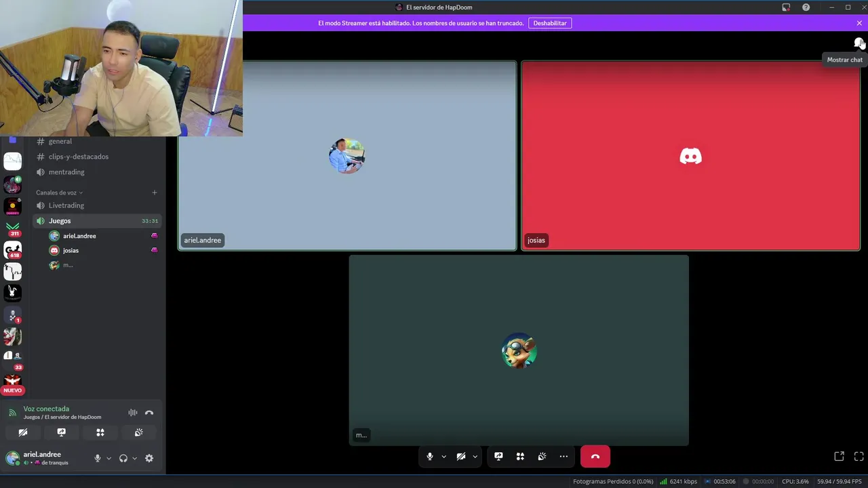Screen dimensions: 868x488
Task: Open the server marked NUEVO
Action: coord(13,384)
